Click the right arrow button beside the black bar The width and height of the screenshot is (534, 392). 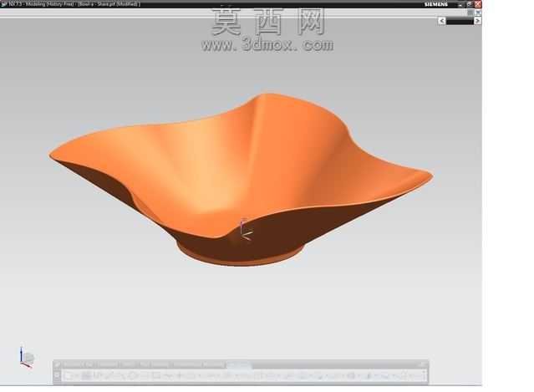tap(477, 21)
